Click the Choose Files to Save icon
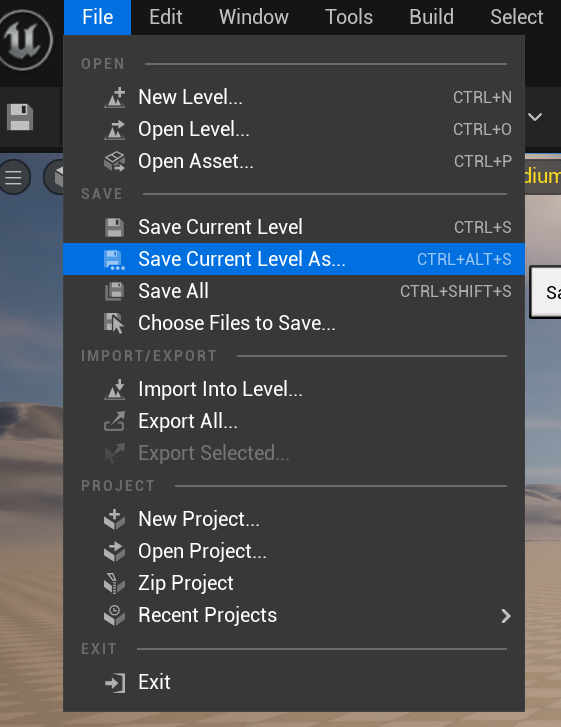561x727 pixels. (115, 323)
